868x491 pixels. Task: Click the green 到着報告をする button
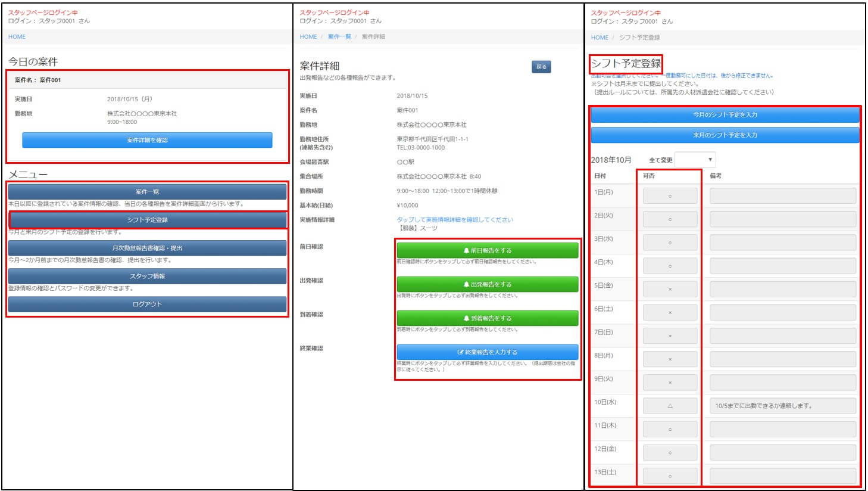488,318
